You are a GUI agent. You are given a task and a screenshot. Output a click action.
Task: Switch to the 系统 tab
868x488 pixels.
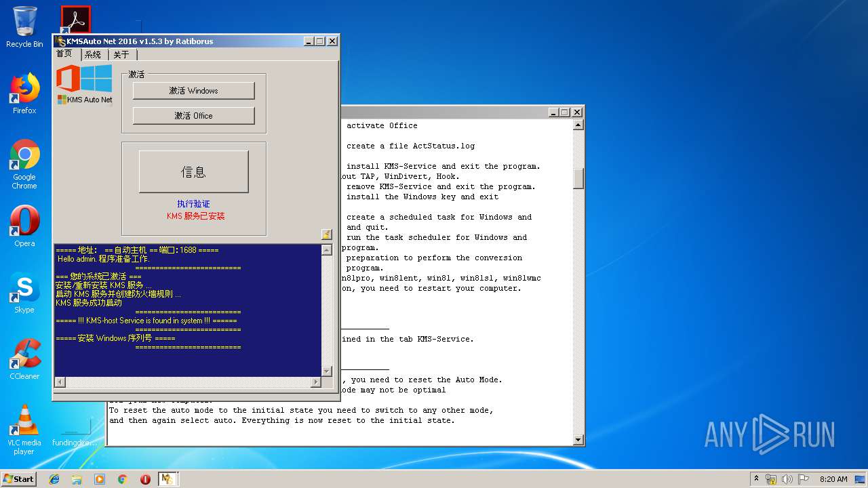[93, 55]
